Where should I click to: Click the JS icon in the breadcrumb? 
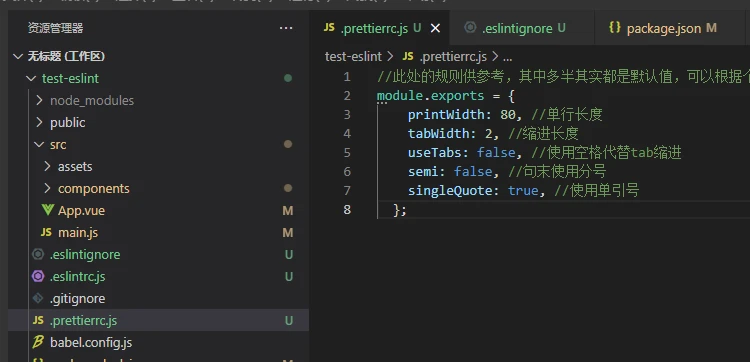408,56
